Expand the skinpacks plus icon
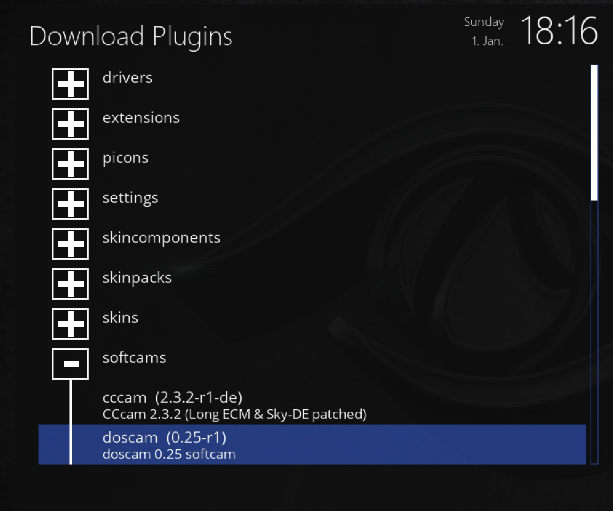The width and height of the screenshot is (613, 511). click(x=70, y=284)
